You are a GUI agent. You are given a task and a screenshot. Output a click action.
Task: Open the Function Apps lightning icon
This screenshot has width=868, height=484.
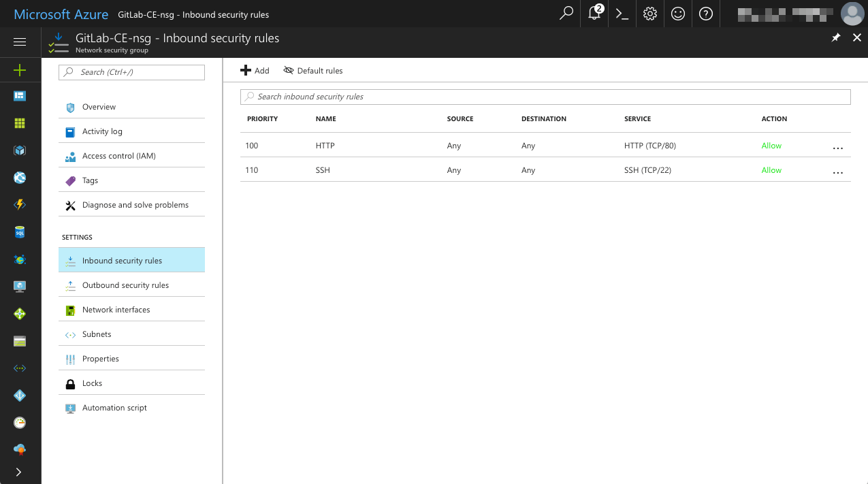point(20,205)
